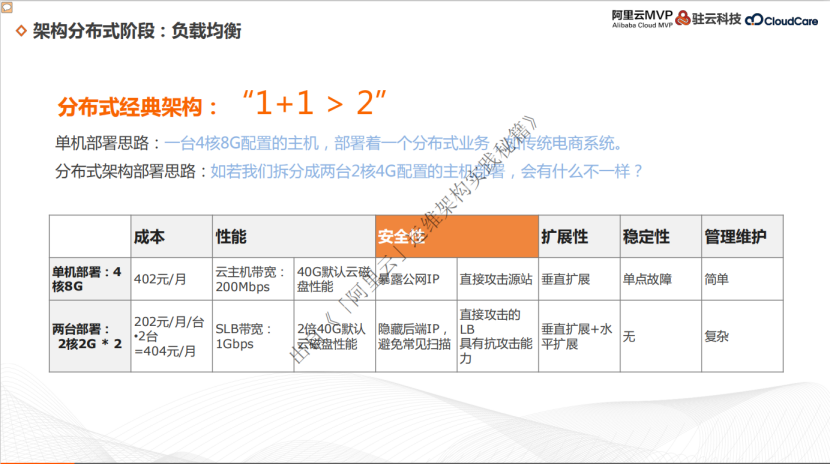
Task: Click the SLB带宽：1Gbps cell
Action: (253, 336)
